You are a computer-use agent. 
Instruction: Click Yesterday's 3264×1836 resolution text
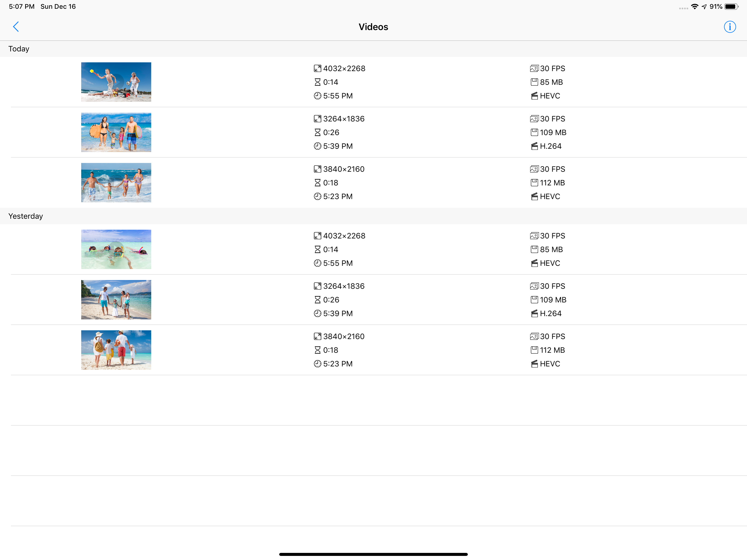click(344, 286)
